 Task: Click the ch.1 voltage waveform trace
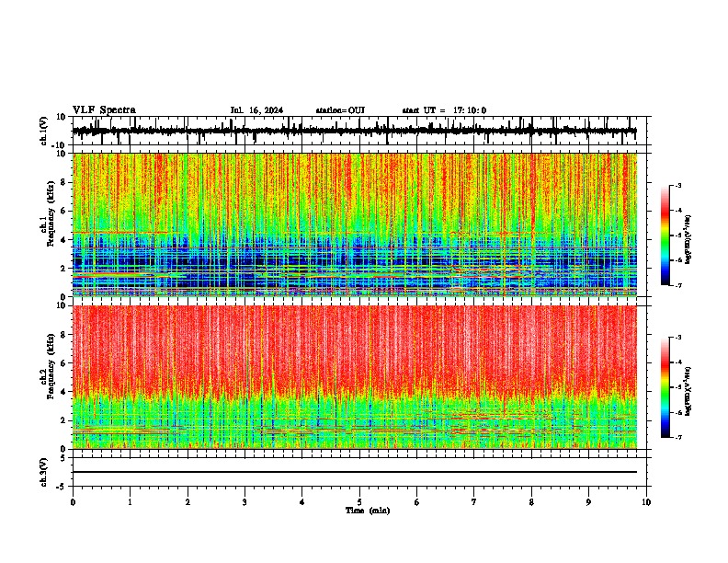coord(354,131)
